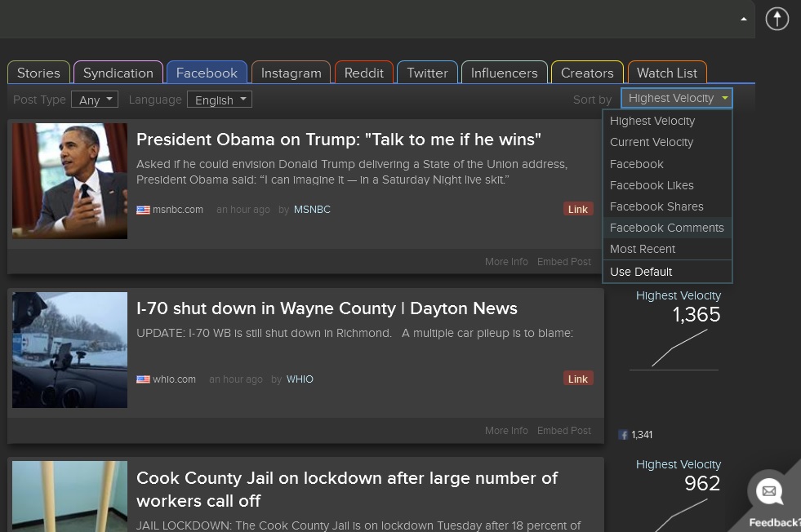Click the I-70 story video thumbnail
801x532 pixels.
69,349
